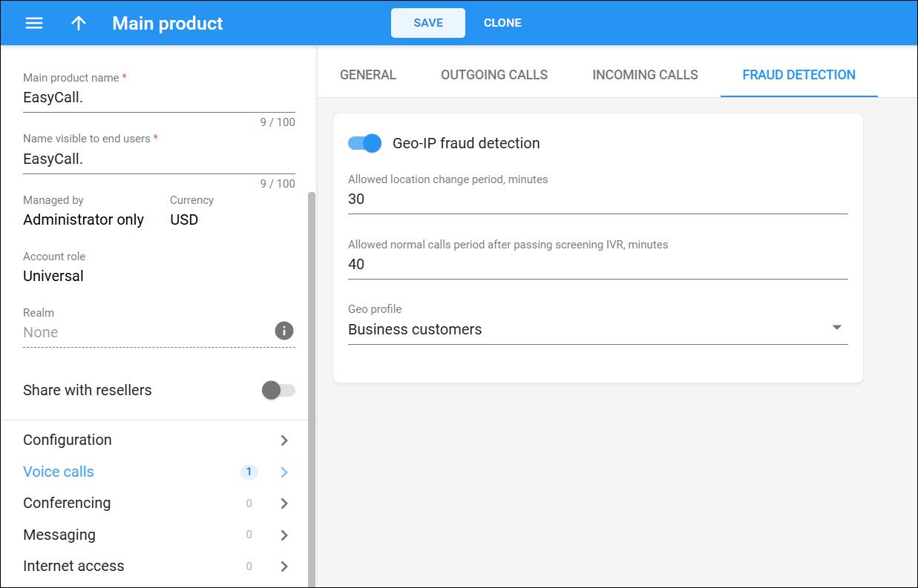
Task: Expand Conferencing section chevron
Action: tap(284, 503)
